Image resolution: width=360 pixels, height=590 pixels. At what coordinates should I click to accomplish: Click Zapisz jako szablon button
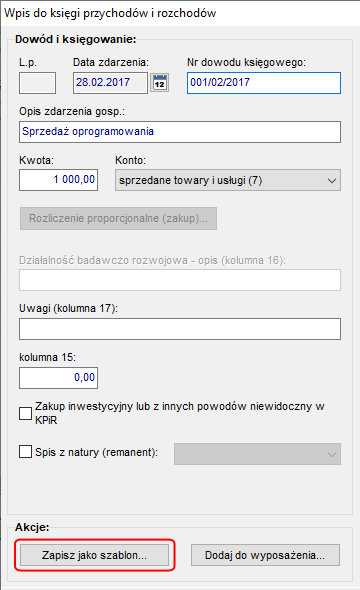(x=94, y=555)
